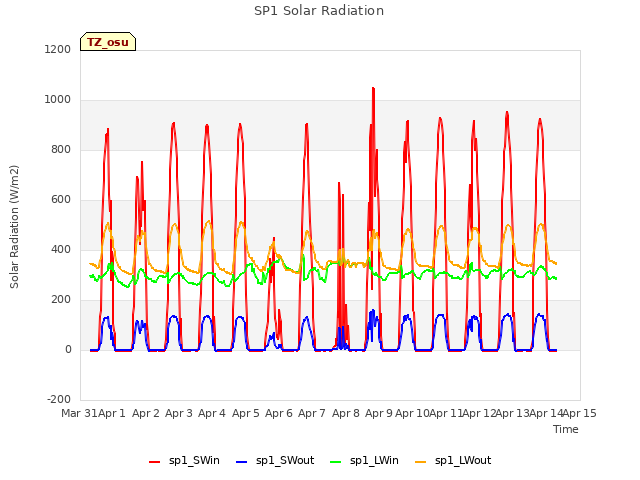Screen dimensions: 640x480
Task: Click the orange sp1_LWout legend swatch
Action: pos(420,462)
